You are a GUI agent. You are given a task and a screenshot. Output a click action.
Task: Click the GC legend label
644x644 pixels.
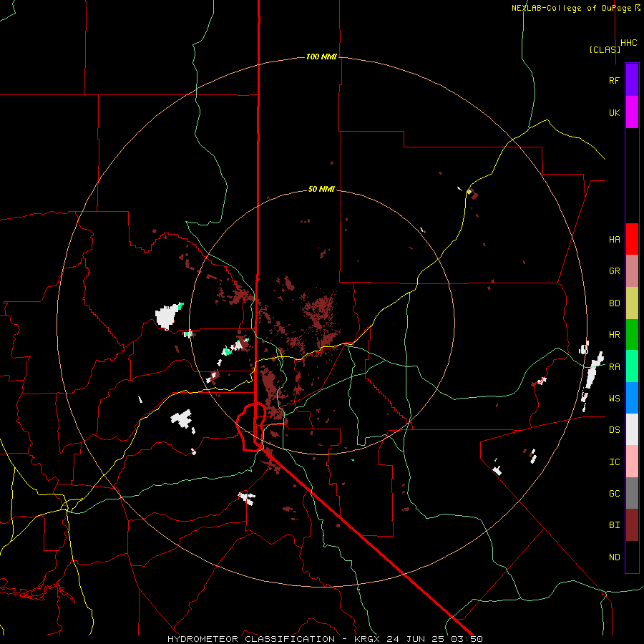(614, 494)
